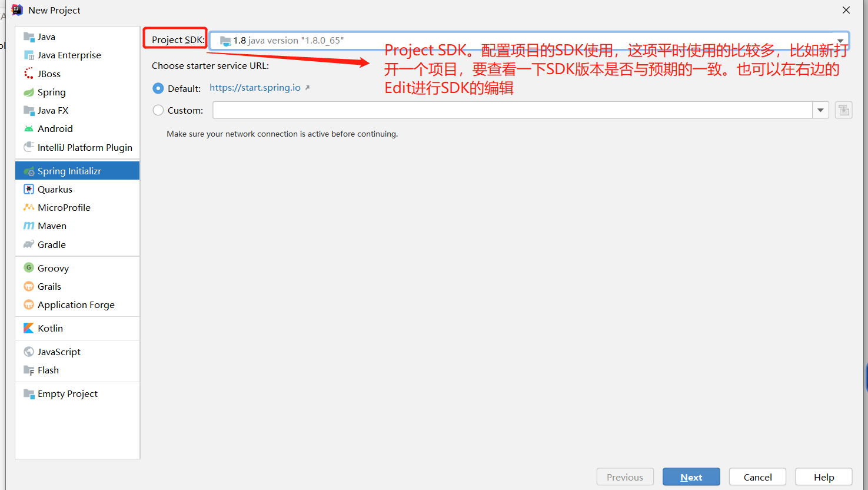Viewport: 868px width, 490px height.
Task: Open the Quarkus project generator
Action: pos(54,189)
